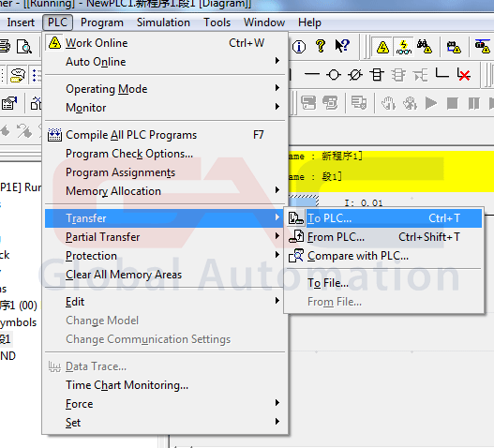Image resolution: width=494 pixels, height=448 pixels.
Task: Click the delete line red X tool
Action: pyautogui.click(x=464, y=75)
